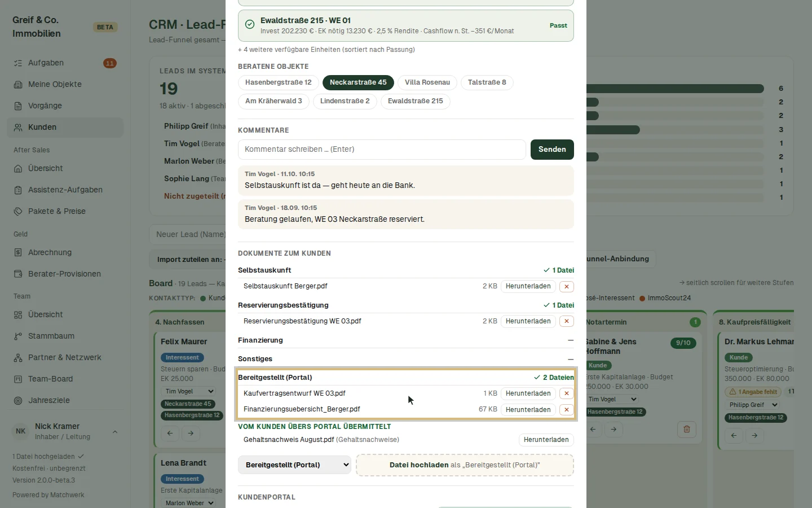Deselect Neckarstraße 45 object chip
Viewport: 812px width, 508px height.
point(358,82)
